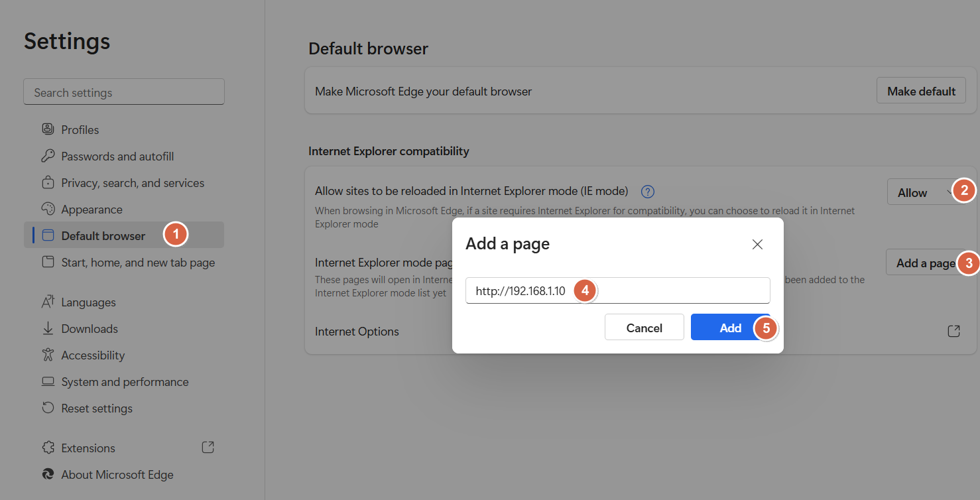The width and height of the screenshot is (980, 500).
Task: Click the Downloads arrow icon
Action: coord(48,328)
